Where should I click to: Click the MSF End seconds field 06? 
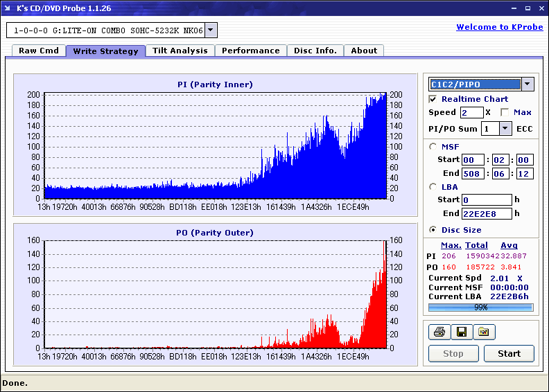click(500, 173)
